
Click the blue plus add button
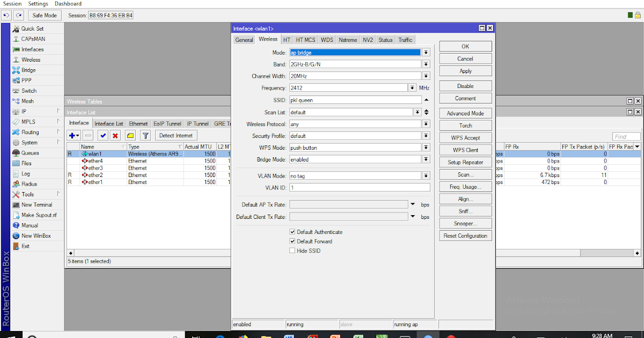75,136
